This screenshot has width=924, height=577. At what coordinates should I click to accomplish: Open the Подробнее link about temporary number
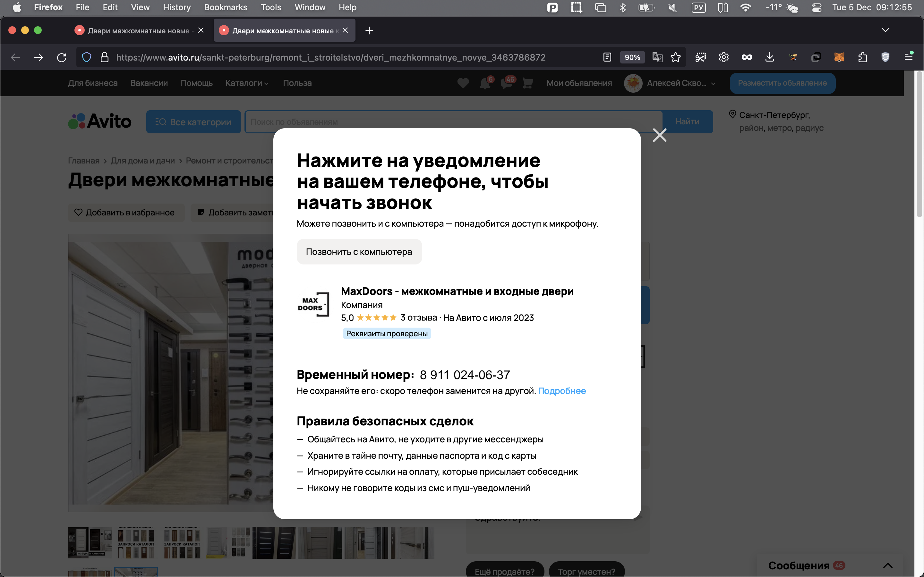pos(562,391)
